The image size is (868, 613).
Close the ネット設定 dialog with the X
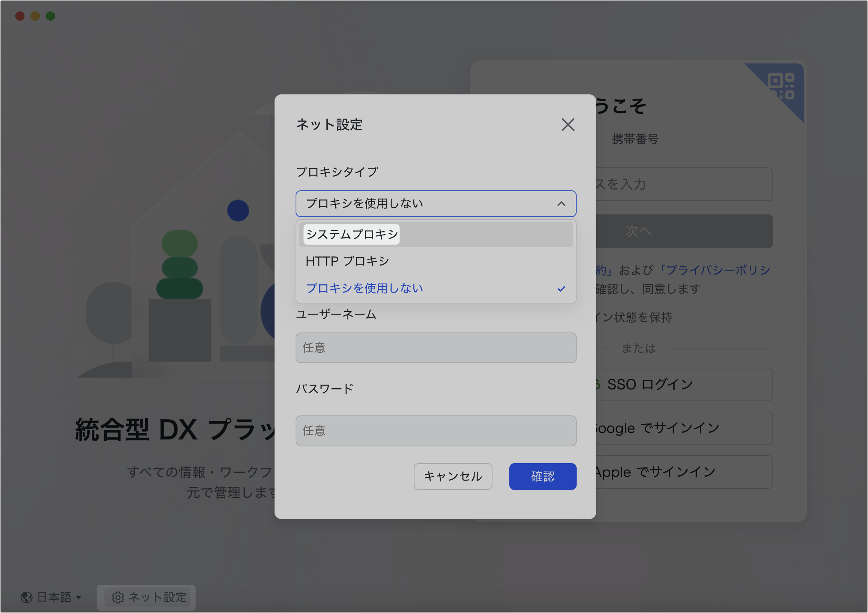568,125
